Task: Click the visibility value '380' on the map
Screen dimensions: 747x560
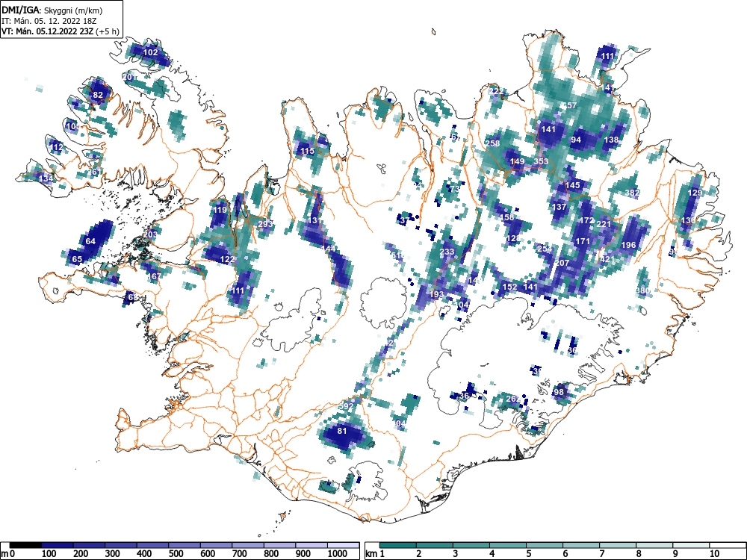Action: [x=642, y=290]
